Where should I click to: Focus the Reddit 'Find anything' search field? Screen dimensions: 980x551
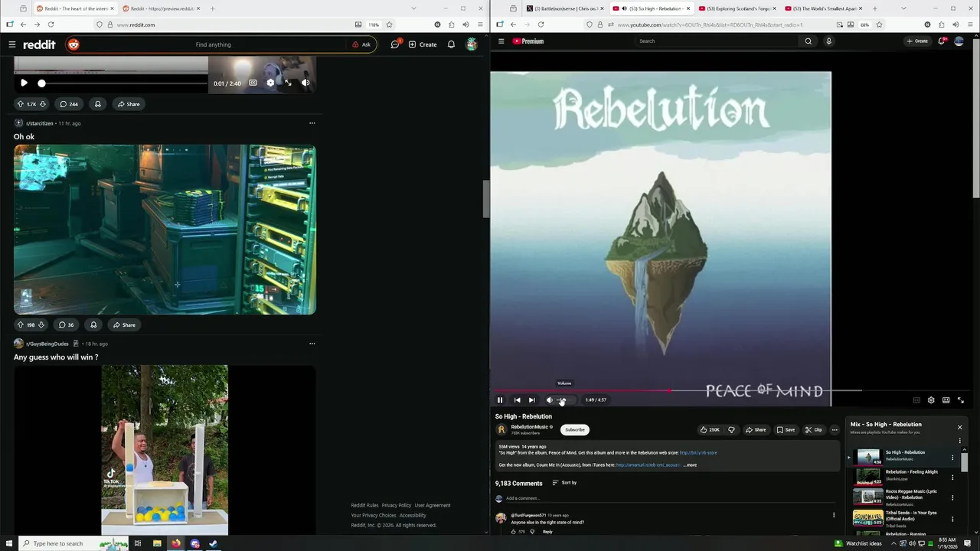(x=213, y=44)
